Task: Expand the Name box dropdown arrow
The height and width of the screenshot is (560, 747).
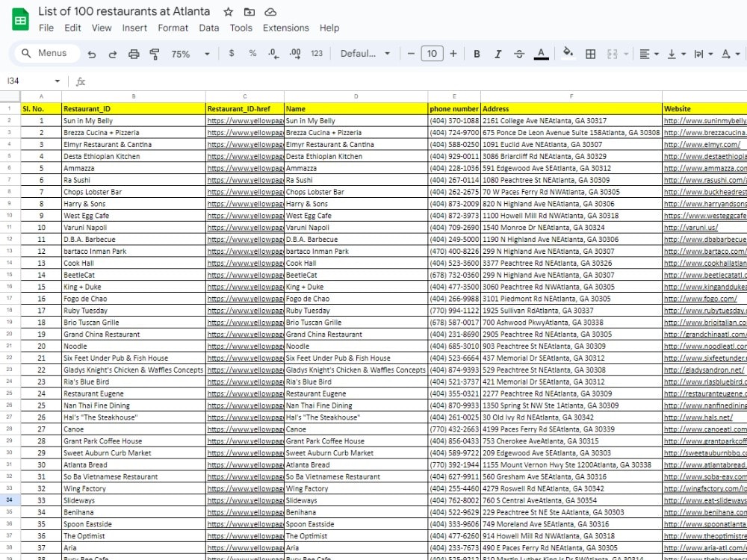Action: click(58, 81)
